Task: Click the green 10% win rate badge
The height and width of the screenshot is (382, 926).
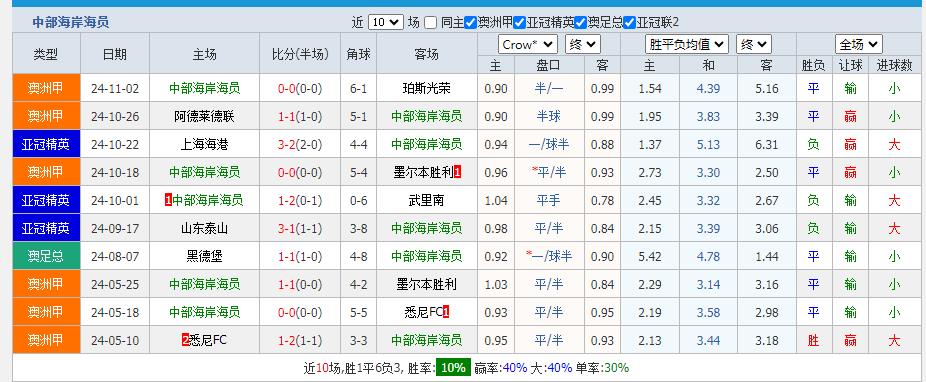Action: click(454, 368)
